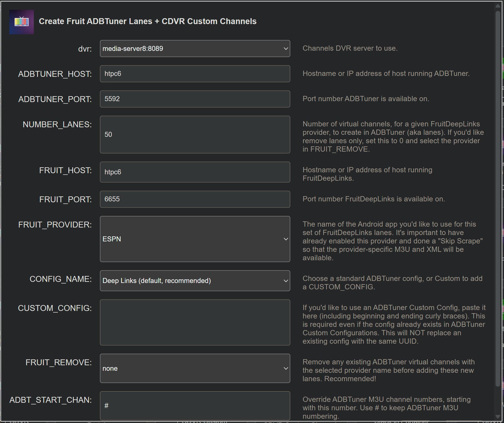Screen dimensions: 504x423
Task: Click the FRUIT_REMOVE chevron arrow
Action: pyautogui.click(x=286, y=368)
